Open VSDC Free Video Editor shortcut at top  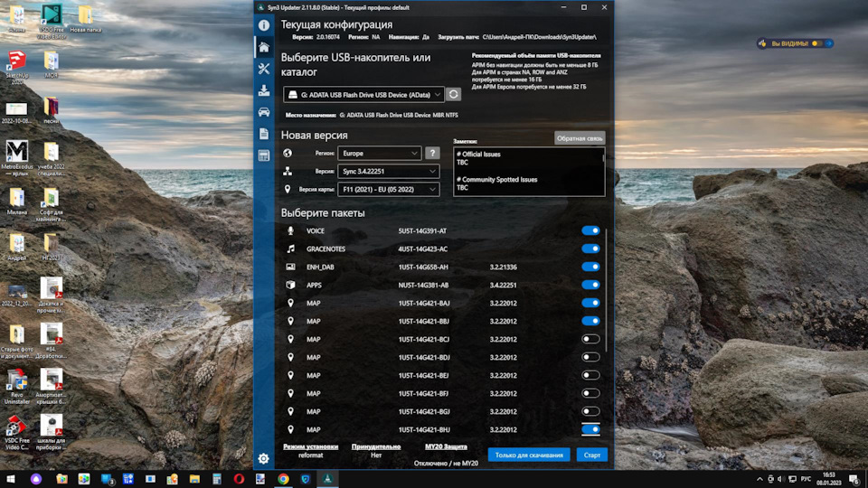click(x=52, y=22)
